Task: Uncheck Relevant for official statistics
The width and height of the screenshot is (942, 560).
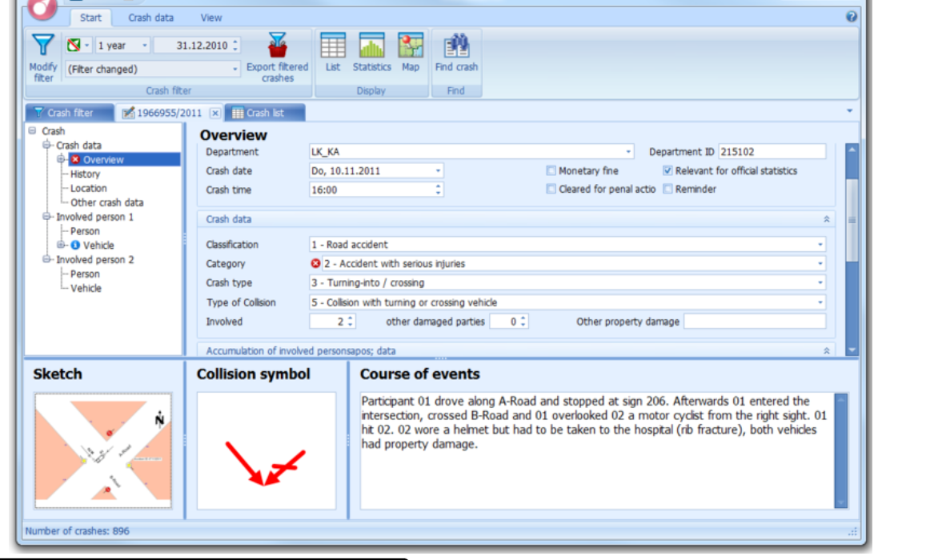Action: tap(668, 170)
